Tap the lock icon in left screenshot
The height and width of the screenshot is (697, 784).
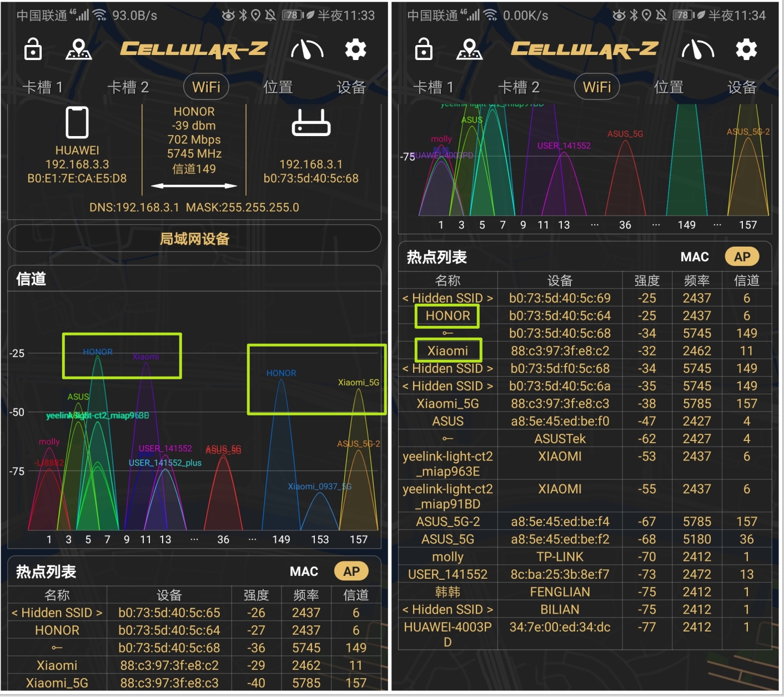click(33, 49)
